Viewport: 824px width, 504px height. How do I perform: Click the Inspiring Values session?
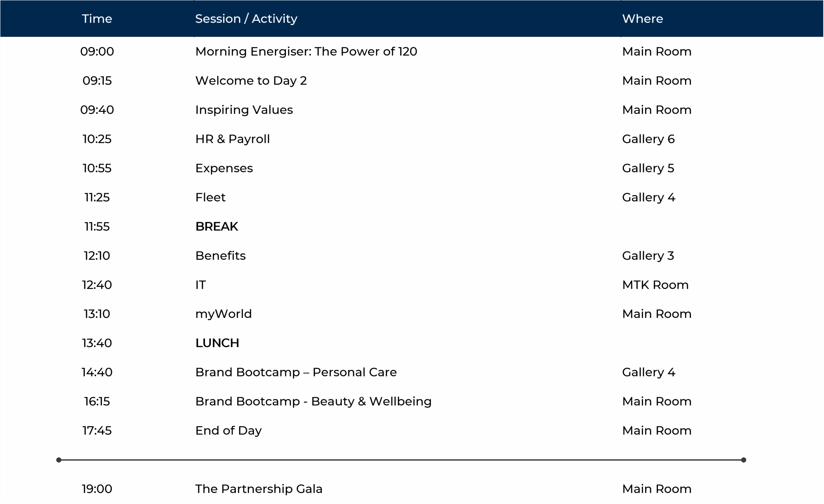[244, 110]
